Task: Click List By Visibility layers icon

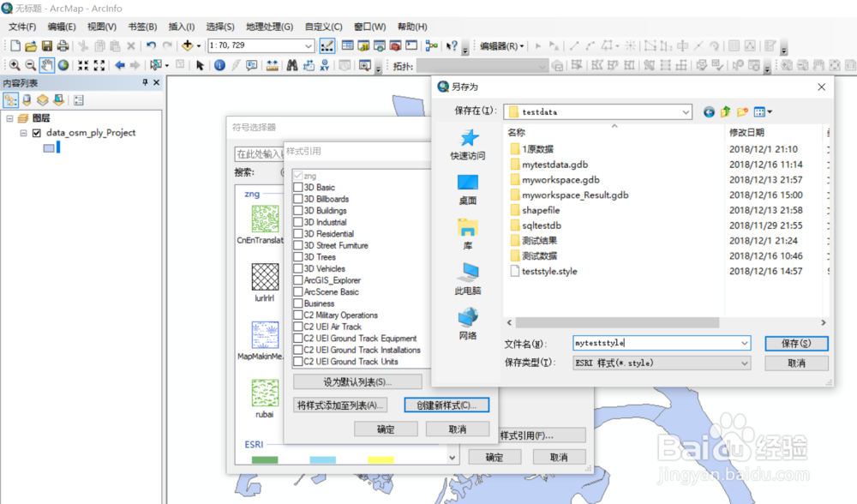Action: coord(43,100)
